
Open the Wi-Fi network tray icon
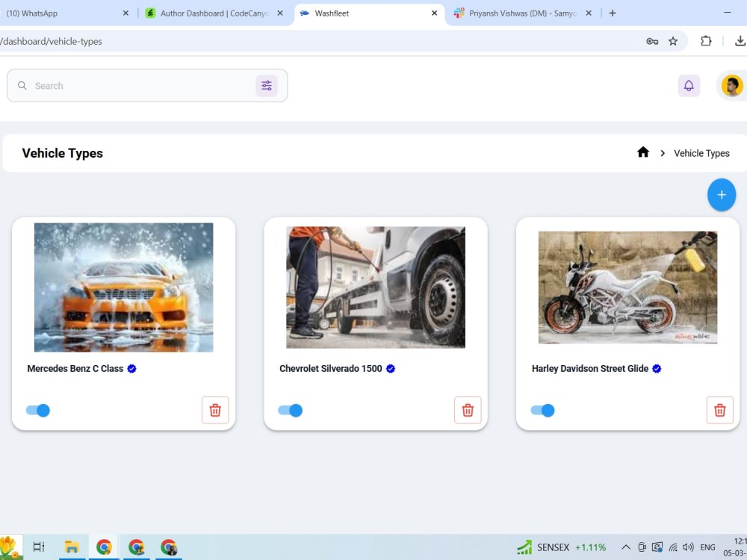[x=673, y=547]
